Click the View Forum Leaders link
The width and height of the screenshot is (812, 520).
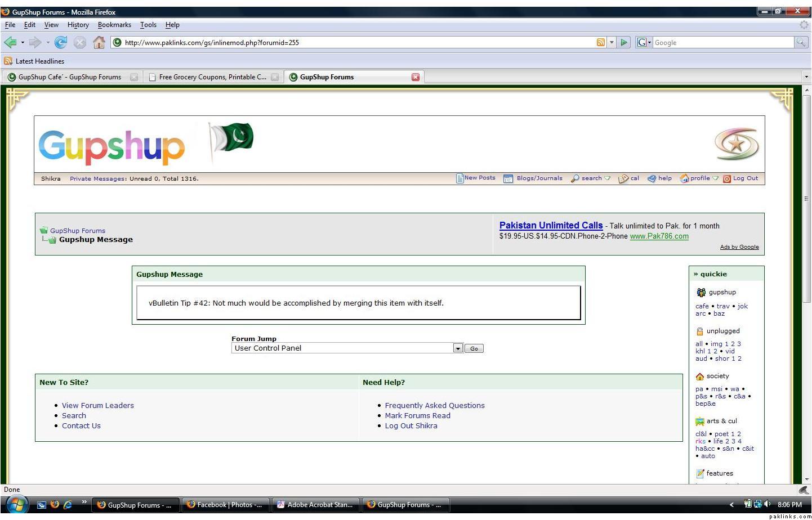98,405
